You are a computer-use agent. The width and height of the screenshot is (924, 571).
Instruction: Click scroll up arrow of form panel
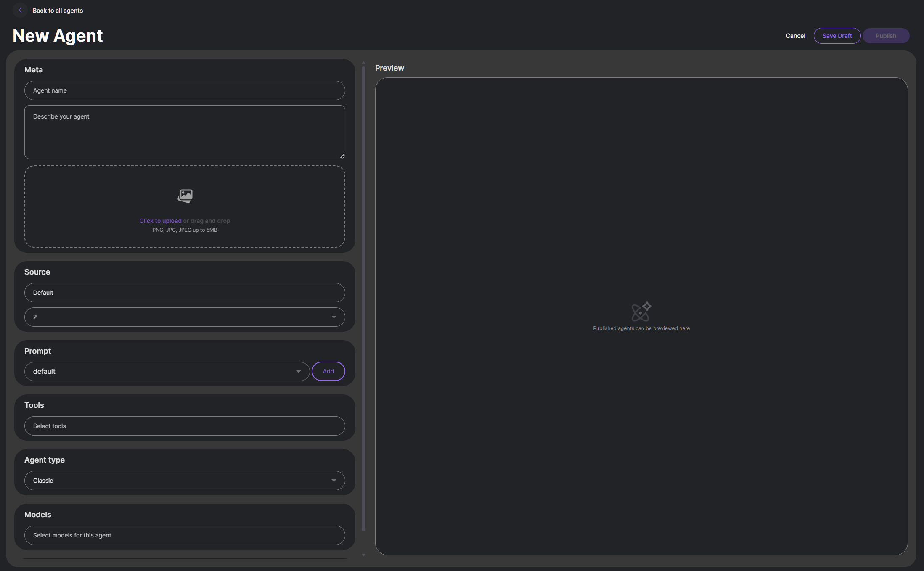pos(363,63)
